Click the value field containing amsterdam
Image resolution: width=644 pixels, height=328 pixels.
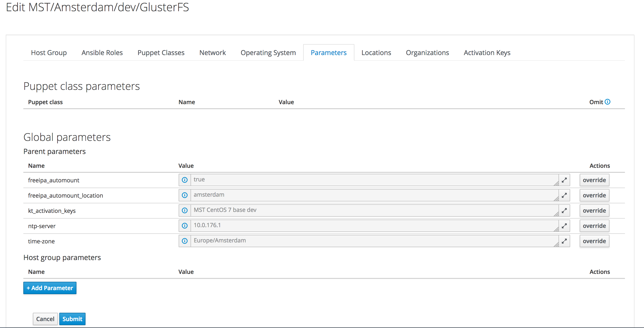point(374,195)
